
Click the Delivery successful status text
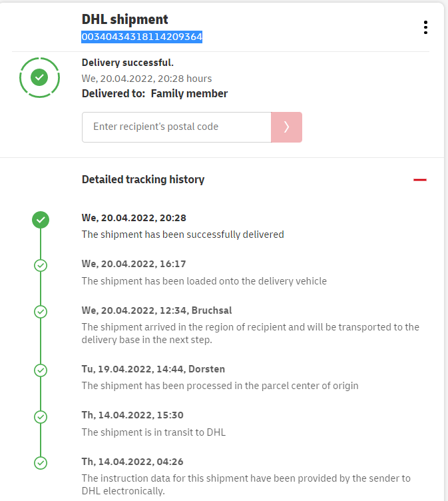pyautogui.click(x=128, y=63)
